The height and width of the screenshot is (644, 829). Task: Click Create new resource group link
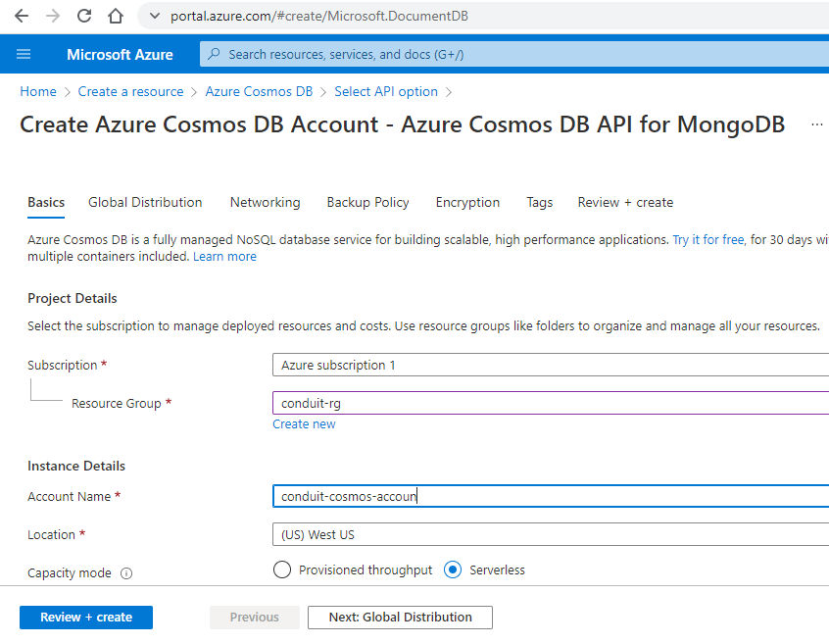click(304, 424)
